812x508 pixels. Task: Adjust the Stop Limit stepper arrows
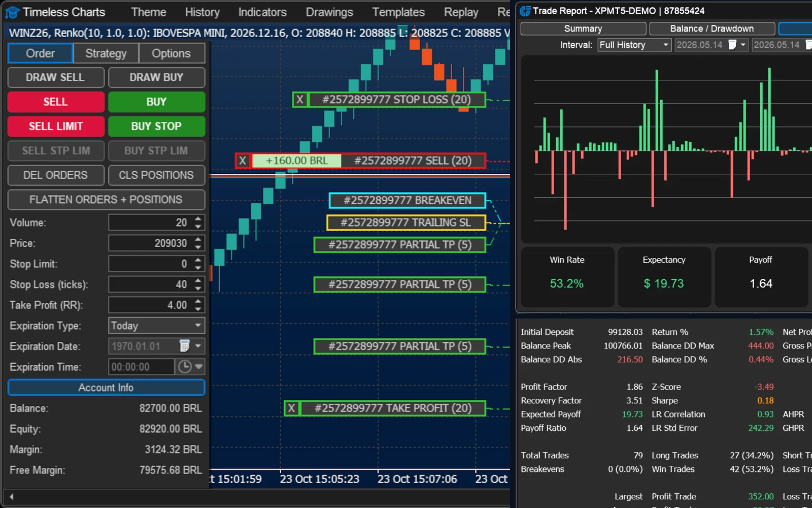pyautogui.click(x=198, y=264)
